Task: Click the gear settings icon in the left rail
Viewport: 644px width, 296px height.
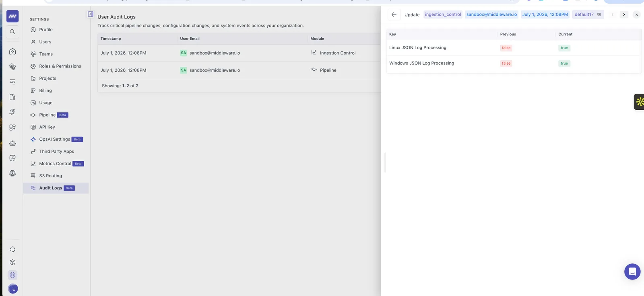Action: click(x=12, y=275)
